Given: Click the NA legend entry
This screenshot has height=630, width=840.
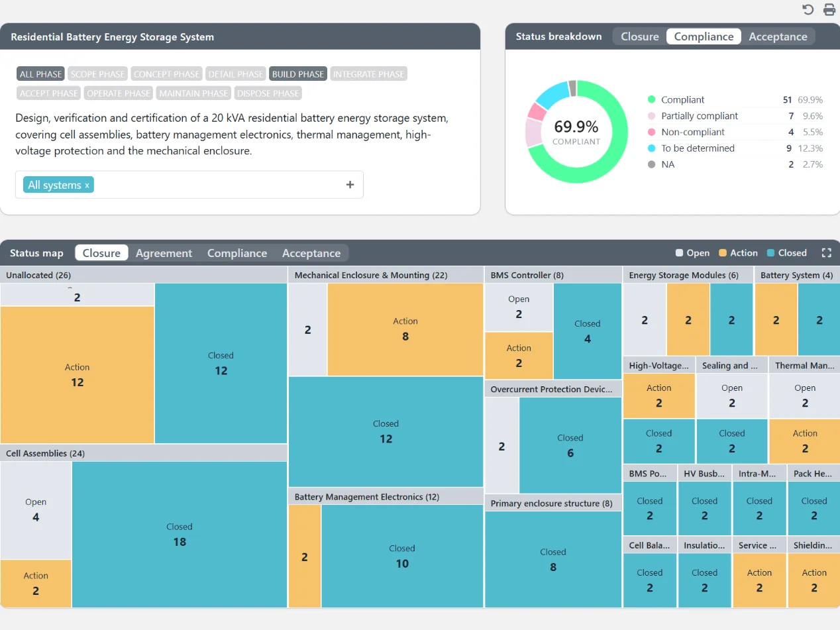Looking at the screenshot, I should pos(735,164).
